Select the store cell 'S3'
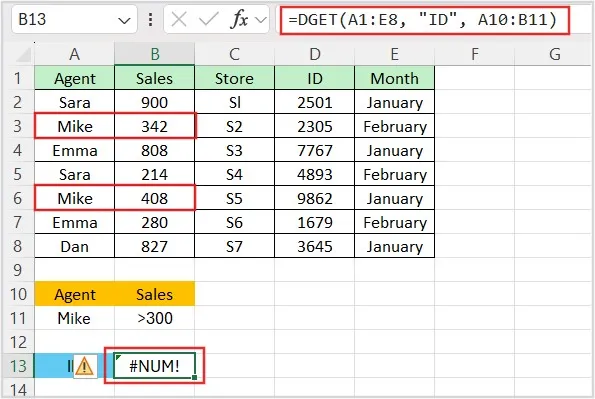Screen dimensions: 595x399 coord(235,150)
